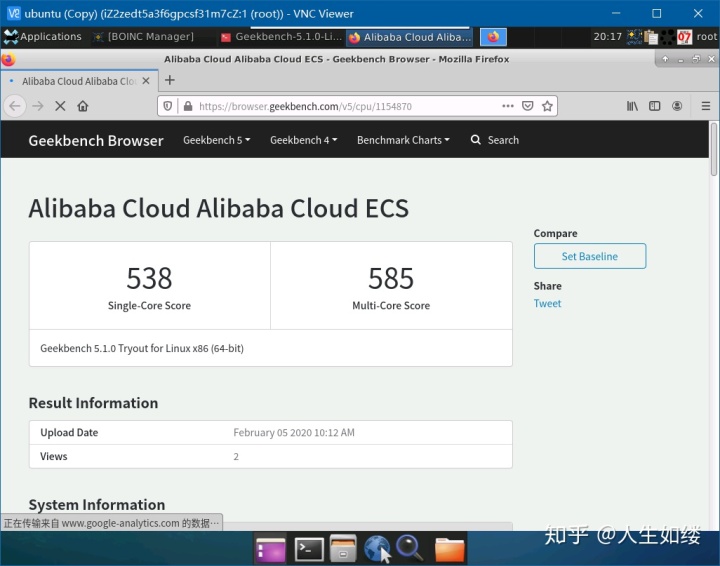This screenshot has width=720, height=566.
Task: Expand Benchmark Charts dropdown
Action: click(403, 140)
